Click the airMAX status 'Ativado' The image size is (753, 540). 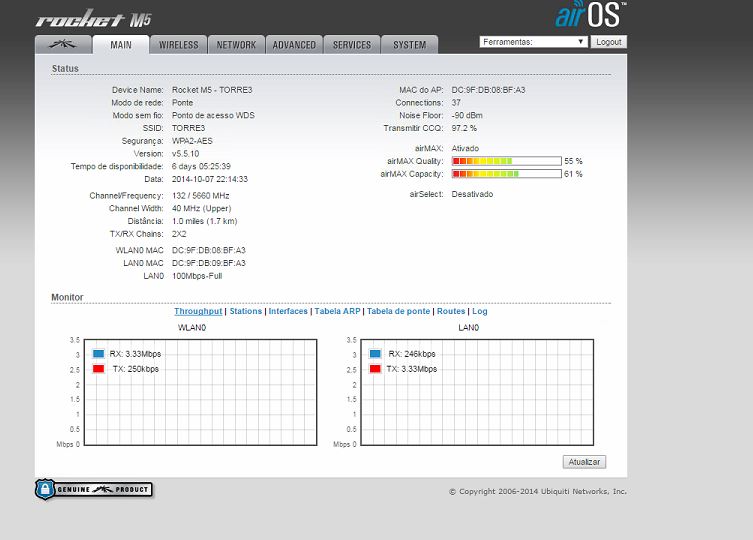pyautogui.click(x=465, y=148)
